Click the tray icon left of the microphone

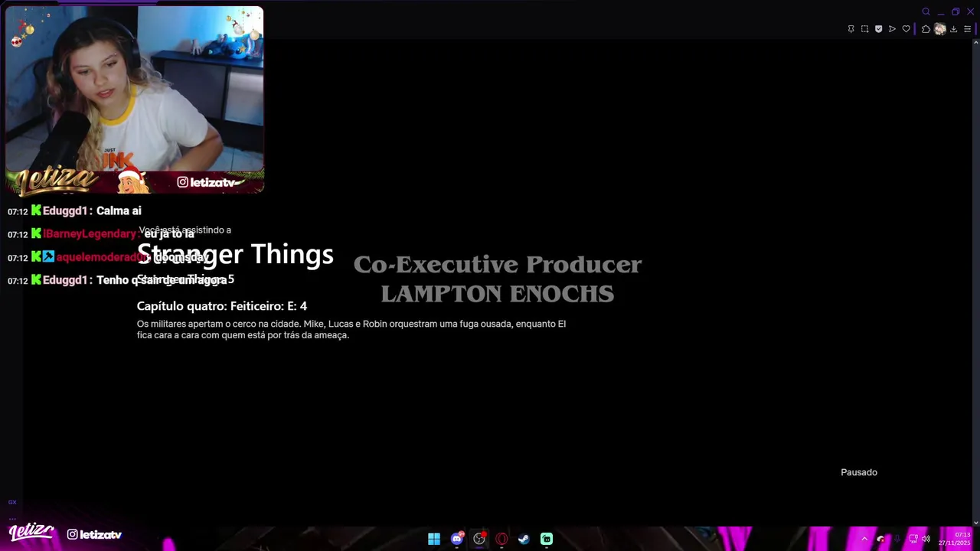(x=880, y=539)
